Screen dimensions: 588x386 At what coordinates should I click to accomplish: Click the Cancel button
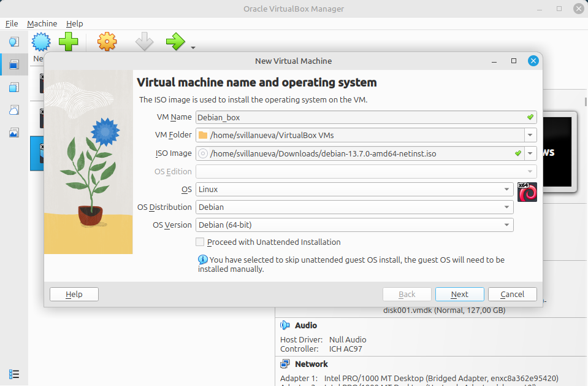(512, 295)
